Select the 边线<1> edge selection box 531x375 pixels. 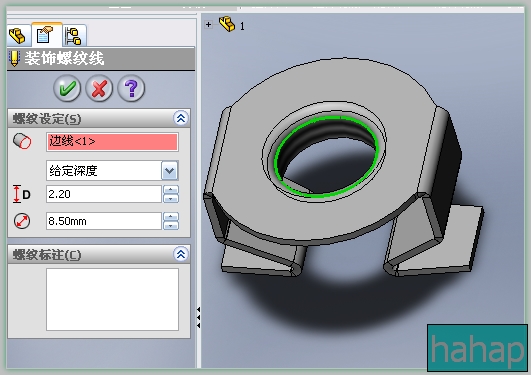(112, 142)
